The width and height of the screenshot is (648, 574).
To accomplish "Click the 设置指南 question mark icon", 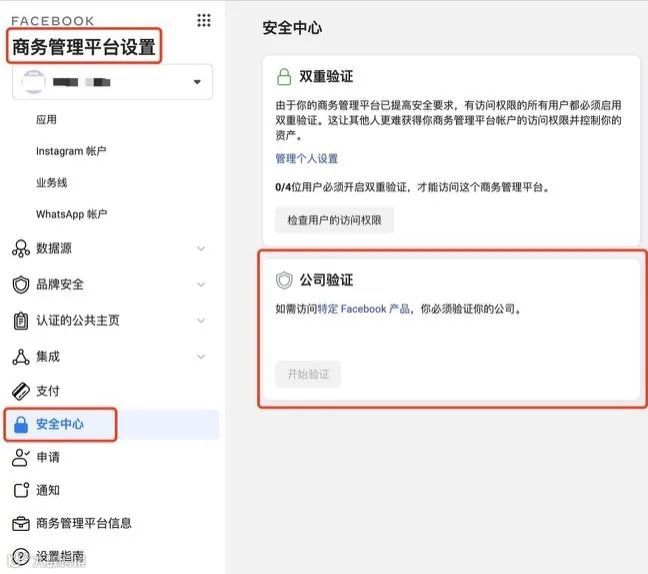I will [x=21, y=556].
